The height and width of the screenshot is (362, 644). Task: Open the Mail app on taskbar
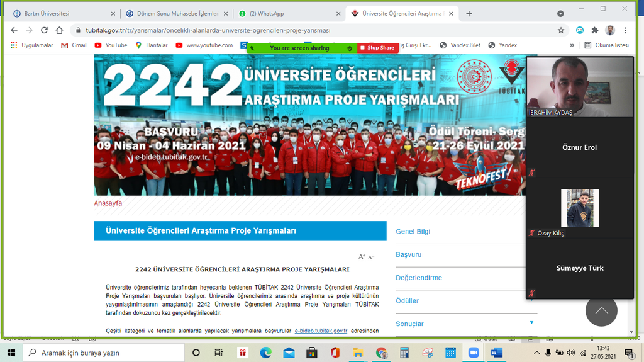click(x=289, y=353)
